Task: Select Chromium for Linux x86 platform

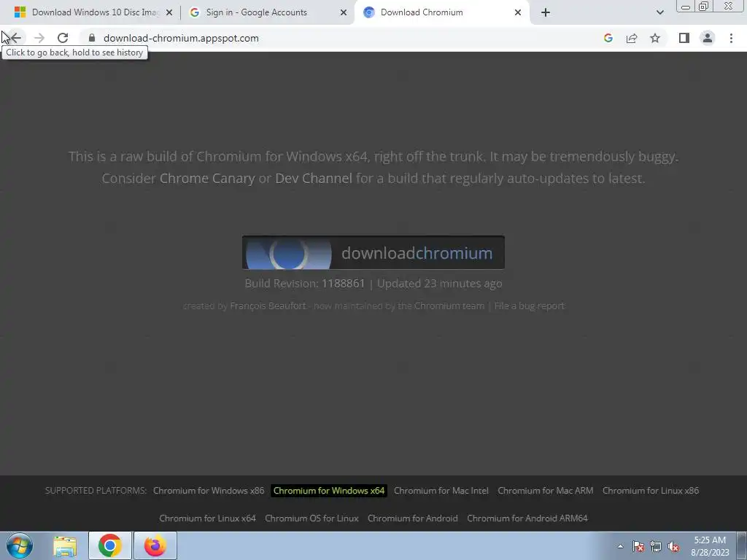Action: coord(650,491)
